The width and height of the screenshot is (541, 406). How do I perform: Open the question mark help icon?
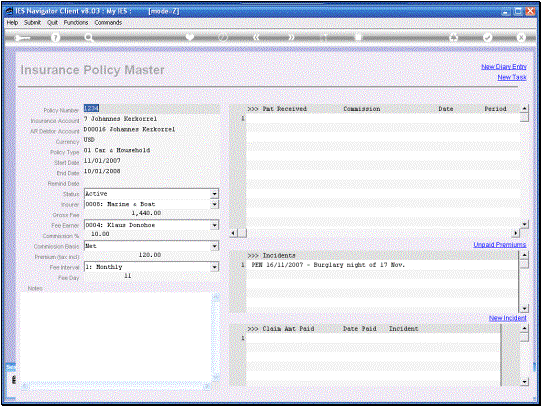coord(55,38)
